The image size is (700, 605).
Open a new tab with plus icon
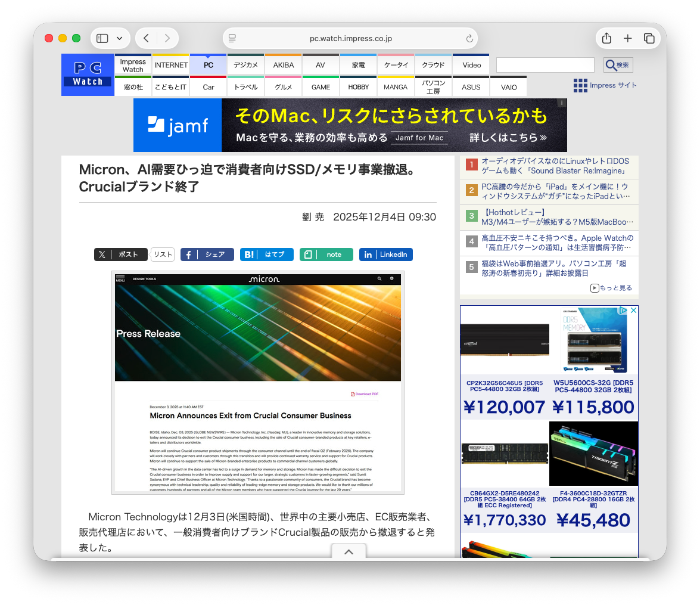click(x=627, y=38)
